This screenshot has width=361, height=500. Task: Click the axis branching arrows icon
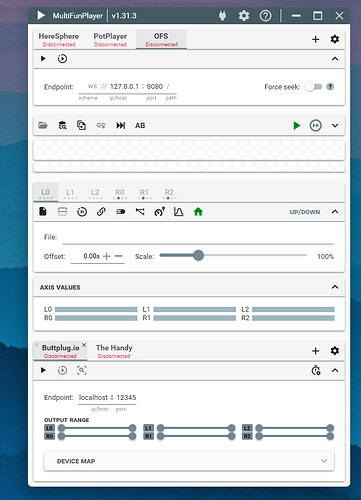[x=140, y=211]
